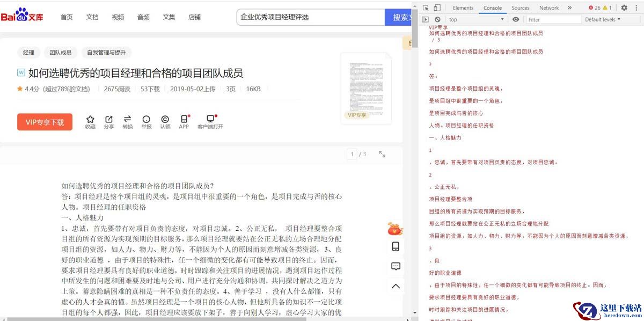Click the 分享 share icon
644x321 pixels.
pos(109,119)
